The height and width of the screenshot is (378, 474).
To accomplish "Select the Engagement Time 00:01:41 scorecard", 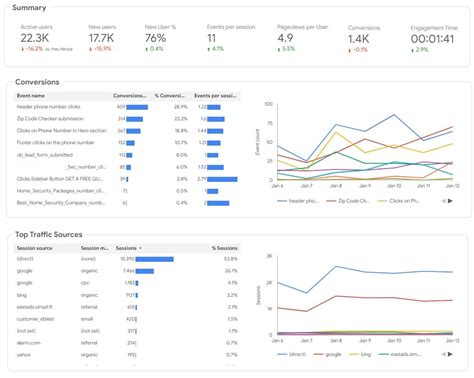I will (x=434, y=39).
